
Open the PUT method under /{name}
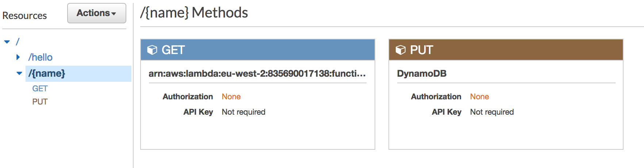(40, 102)
